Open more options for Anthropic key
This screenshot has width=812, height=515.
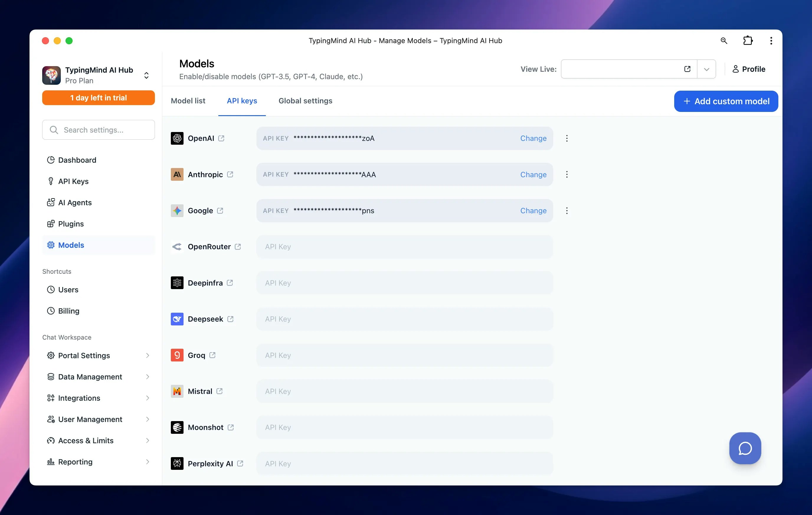pos(567,175)
